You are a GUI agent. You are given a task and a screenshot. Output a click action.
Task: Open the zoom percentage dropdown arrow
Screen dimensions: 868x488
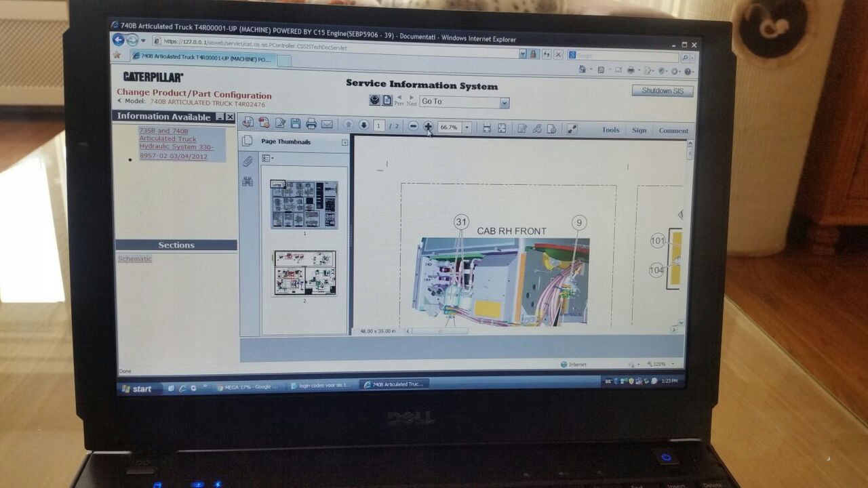(x=467, y=127)
